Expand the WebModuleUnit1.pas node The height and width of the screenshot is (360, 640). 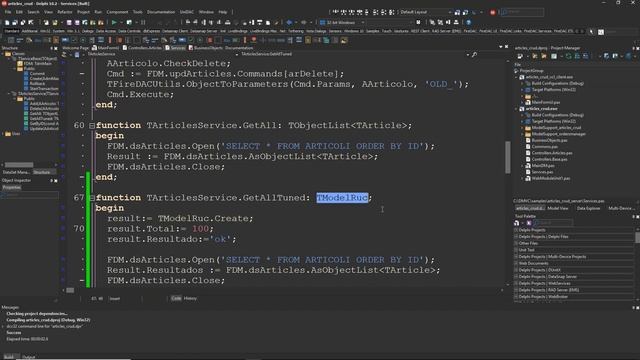click(522, 178)
